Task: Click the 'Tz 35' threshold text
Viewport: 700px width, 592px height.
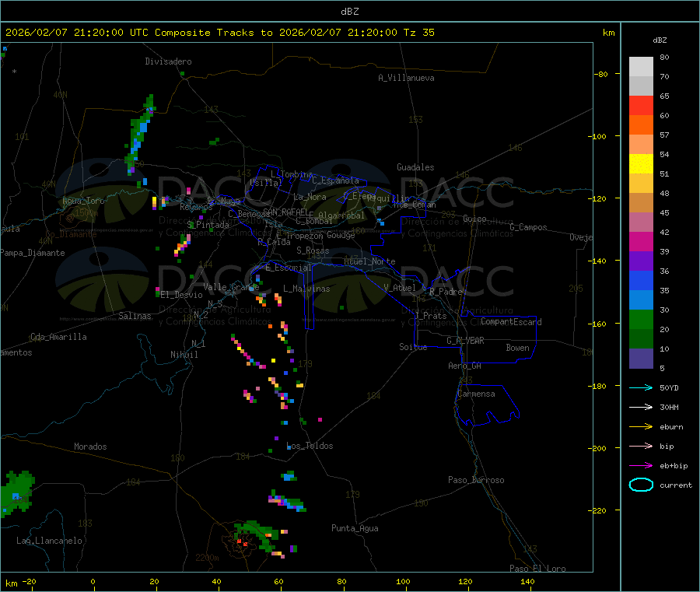Action: (418, 33)
